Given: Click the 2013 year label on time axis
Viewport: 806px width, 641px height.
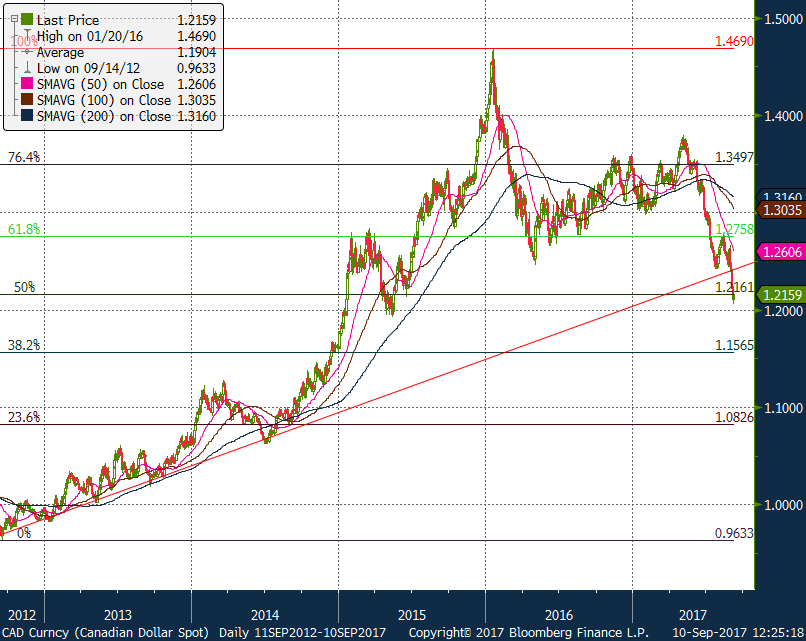Looking at the screenshot, I should coord(118,614).
